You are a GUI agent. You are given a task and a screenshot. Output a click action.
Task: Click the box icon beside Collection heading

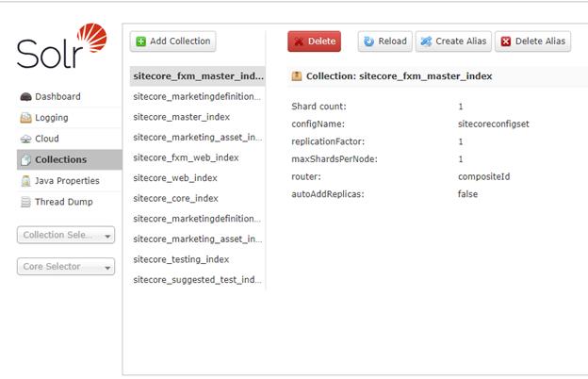(297, 76)
